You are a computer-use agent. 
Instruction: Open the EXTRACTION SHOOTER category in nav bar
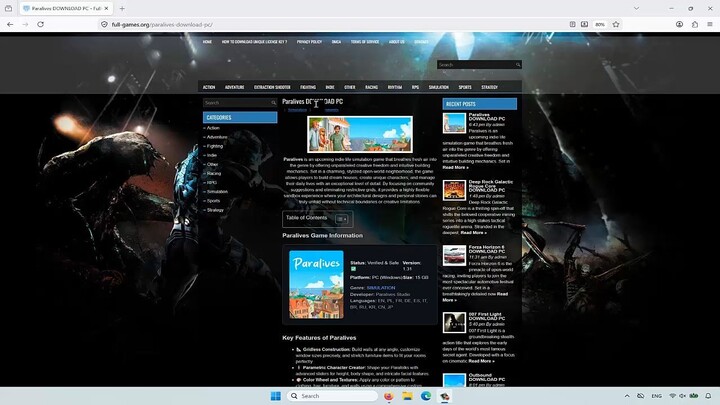tap(272, 87)
